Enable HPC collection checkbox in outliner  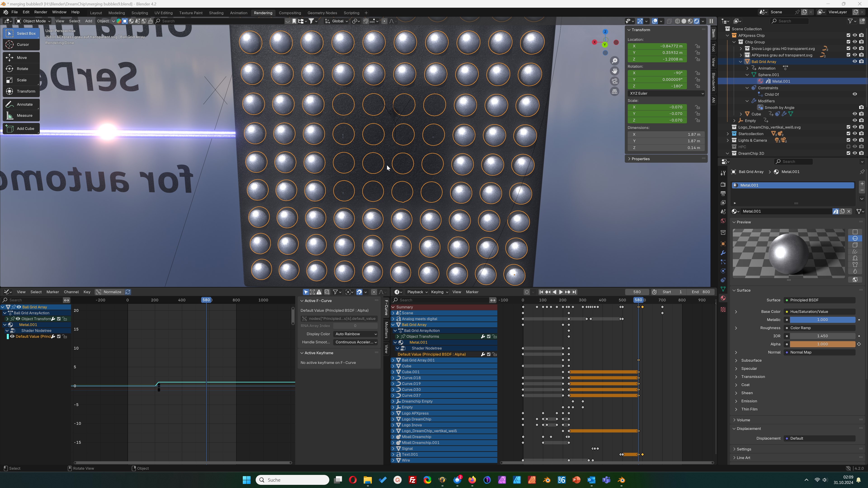(848, 147)
